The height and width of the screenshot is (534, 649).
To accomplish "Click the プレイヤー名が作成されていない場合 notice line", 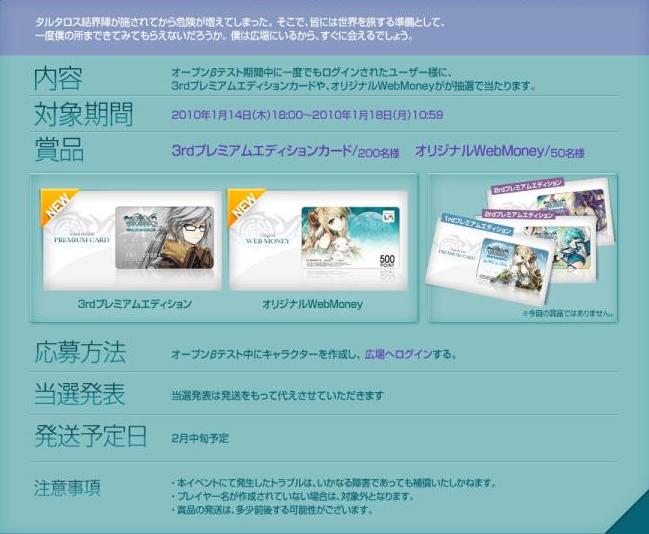I will point(293,496).
